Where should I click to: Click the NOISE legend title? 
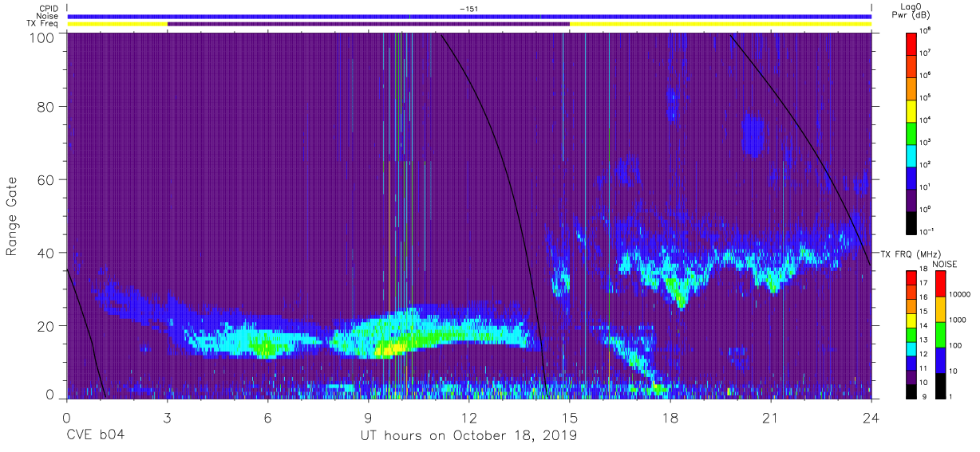tap(946, 263)
